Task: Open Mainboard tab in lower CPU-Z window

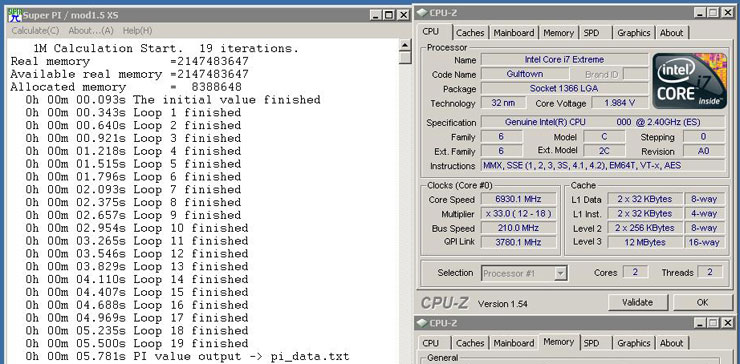Action: click(x=513, y=343)
